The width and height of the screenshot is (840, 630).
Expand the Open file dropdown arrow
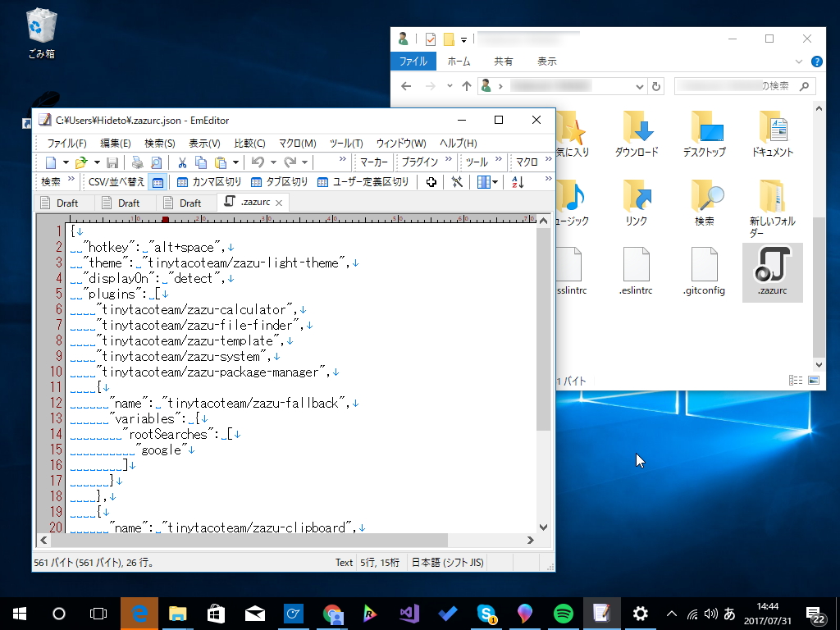click(97, 162)
